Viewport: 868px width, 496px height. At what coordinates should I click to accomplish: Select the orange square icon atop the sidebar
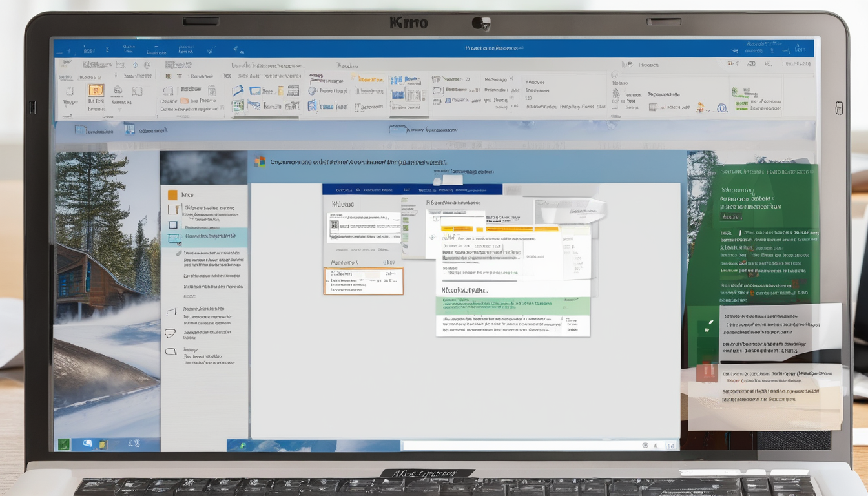[x=172, y=194]
